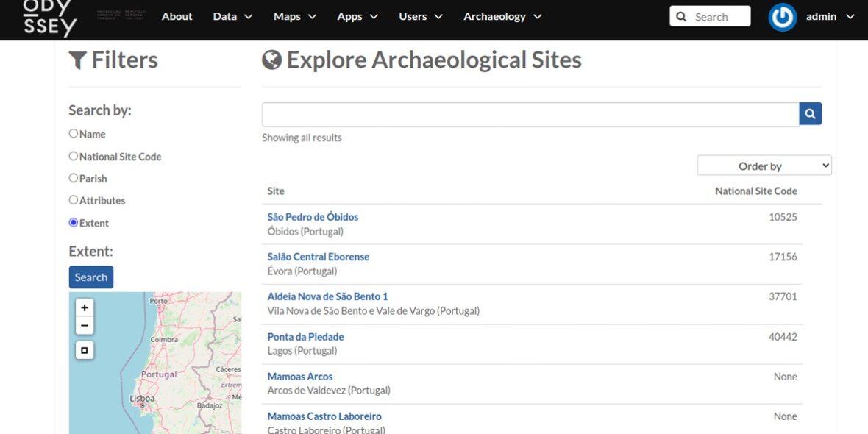
Task: Expand the Archaeology navigation menu
Action: tap(502, 16)
